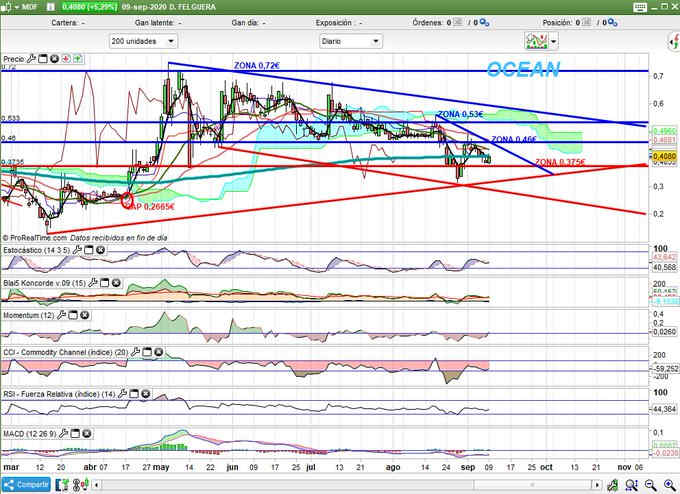This screenshot has height=494, width=680.
Task: Detach the MACD panel window
Action: [x=75, y=433]
